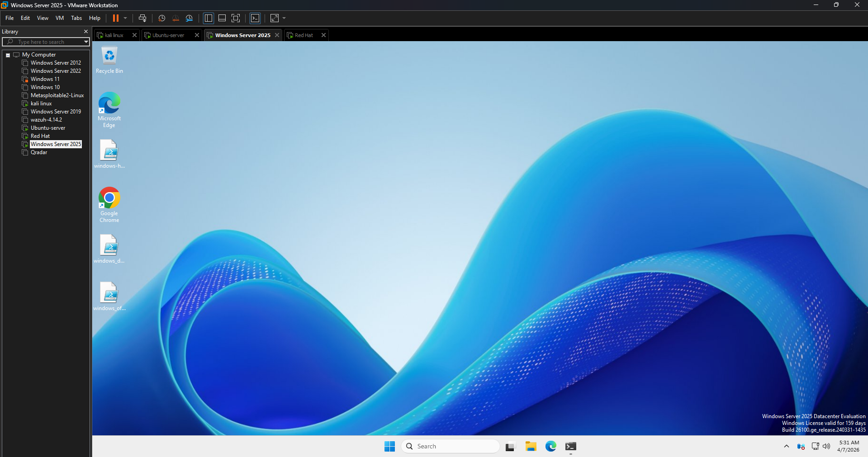Expand the library search dropdown arrow

[x=86, y=42]
